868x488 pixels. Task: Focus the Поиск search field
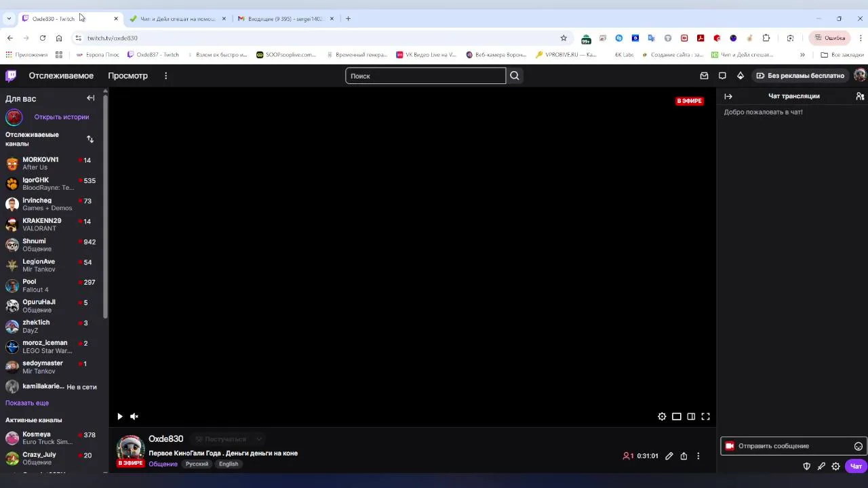click(x=425, y=76)
